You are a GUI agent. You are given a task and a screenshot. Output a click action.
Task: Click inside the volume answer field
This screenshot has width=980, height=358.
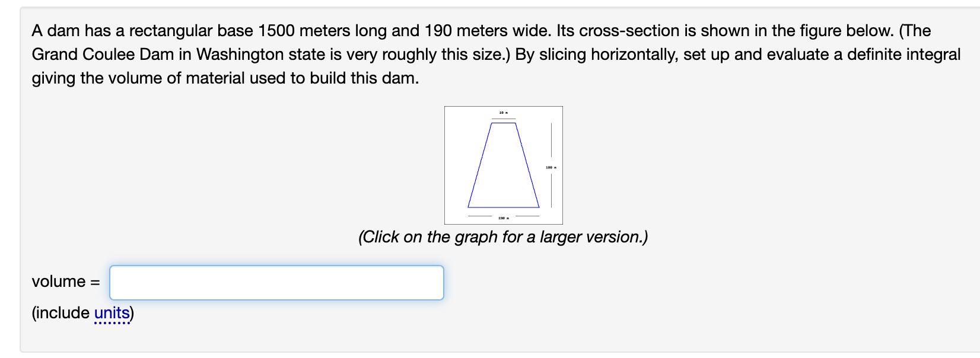(x=276, y=283)
